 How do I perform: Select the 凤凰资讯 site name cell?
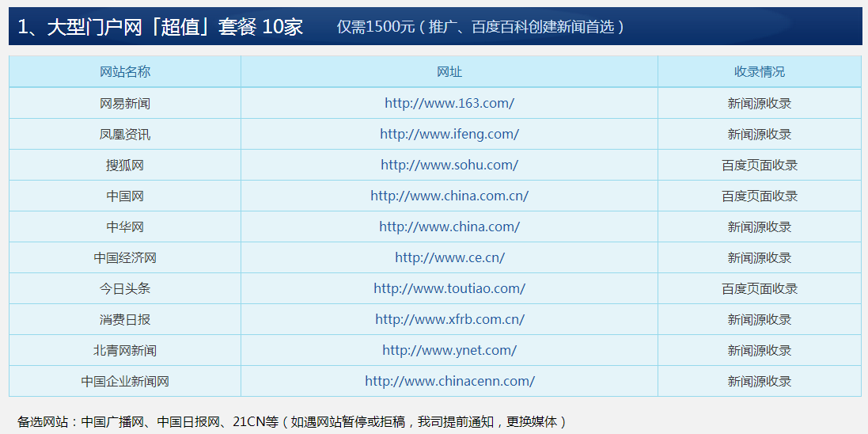pyautogui.click(x=125, y=134)
